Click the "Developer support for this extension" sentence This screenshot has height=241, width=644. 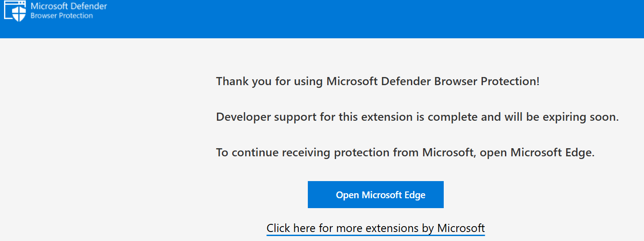[x=417, y=117]
